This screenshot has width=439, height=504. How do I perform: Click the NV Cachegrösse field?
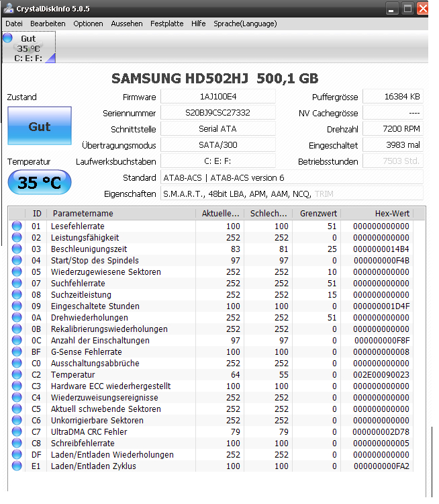(393, 112)
